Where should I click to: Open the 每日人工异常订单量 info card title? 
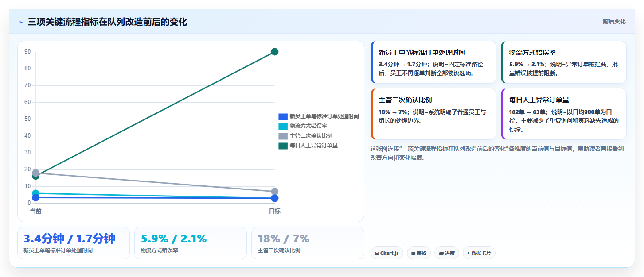[x=539, y=100]
